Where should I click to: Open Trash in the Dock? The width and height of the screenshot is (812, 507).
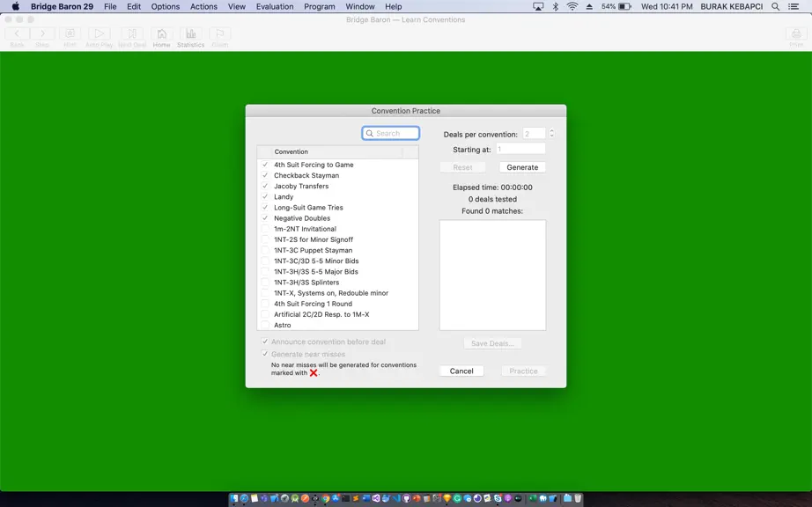point(578,498)
